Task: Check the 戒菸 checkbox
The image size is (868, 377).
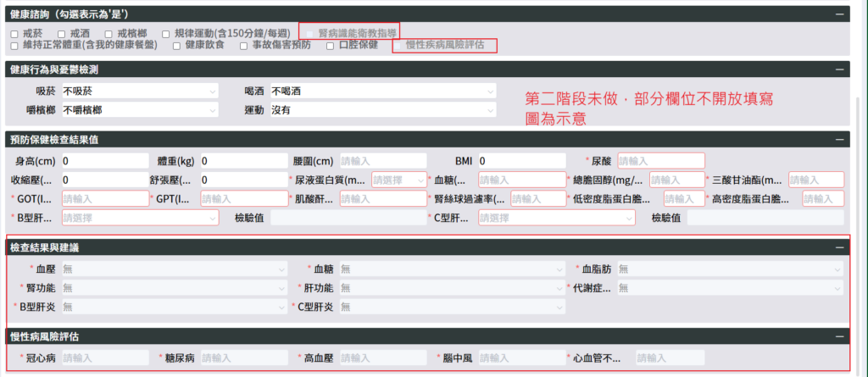Action: (14, 33)
